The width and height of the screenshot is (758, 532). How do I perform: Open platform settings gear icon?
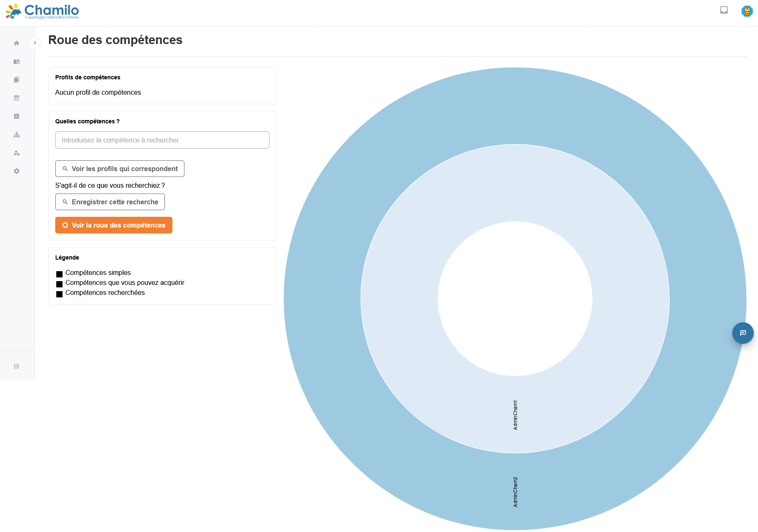17,171
